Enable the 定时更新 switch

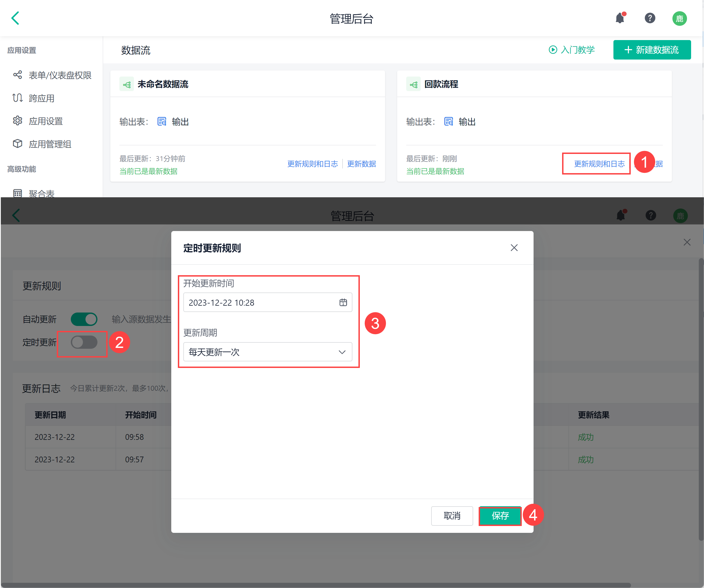tap(84, 342)
